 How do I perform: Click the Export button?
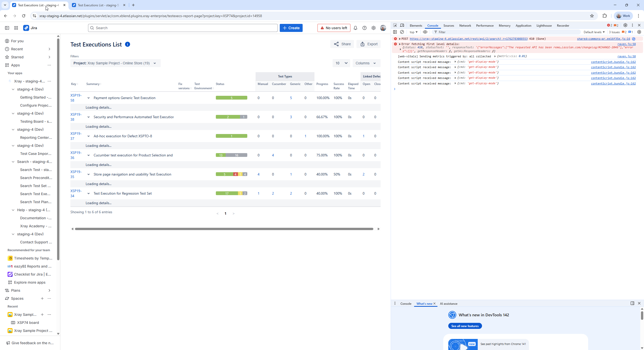[x=369, y=44]
